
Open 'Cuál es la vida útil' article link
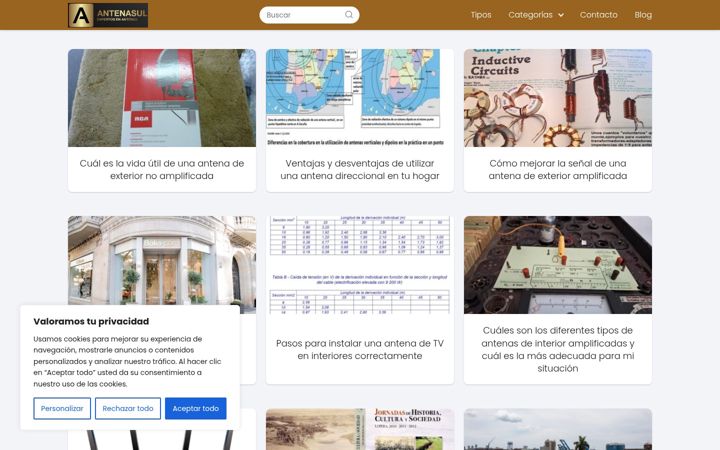162,169
